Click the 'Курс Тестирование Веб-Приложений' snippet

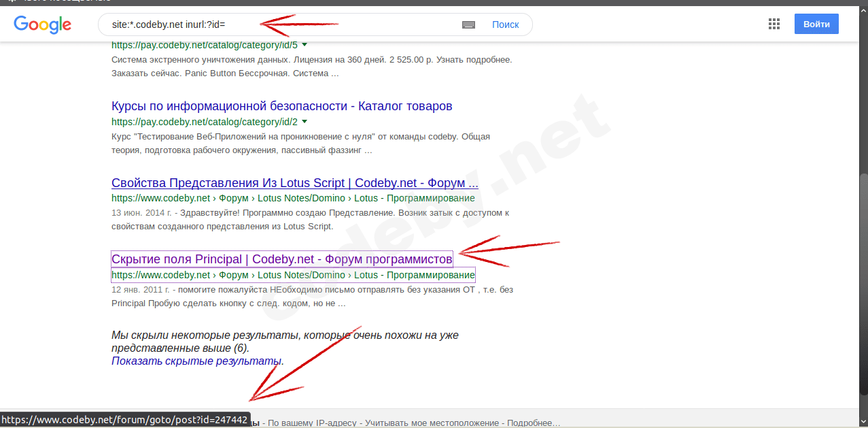300,144
